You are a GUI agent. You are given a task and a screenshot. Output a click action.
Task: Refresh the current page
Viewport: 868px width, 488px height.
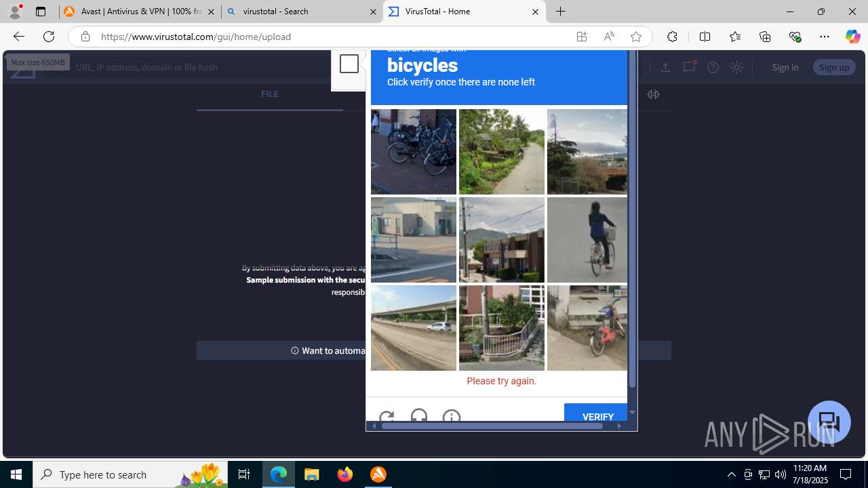pos(49,37)
